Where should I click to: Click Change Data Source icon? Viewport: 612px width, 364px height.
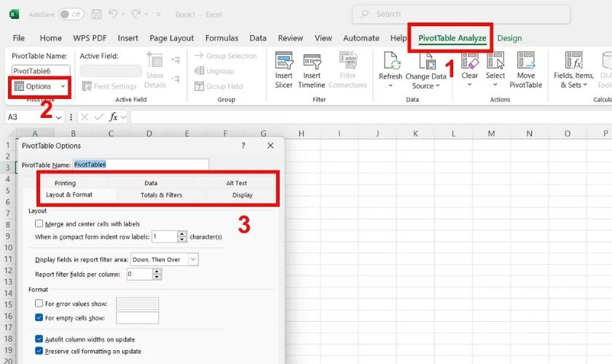427,61
